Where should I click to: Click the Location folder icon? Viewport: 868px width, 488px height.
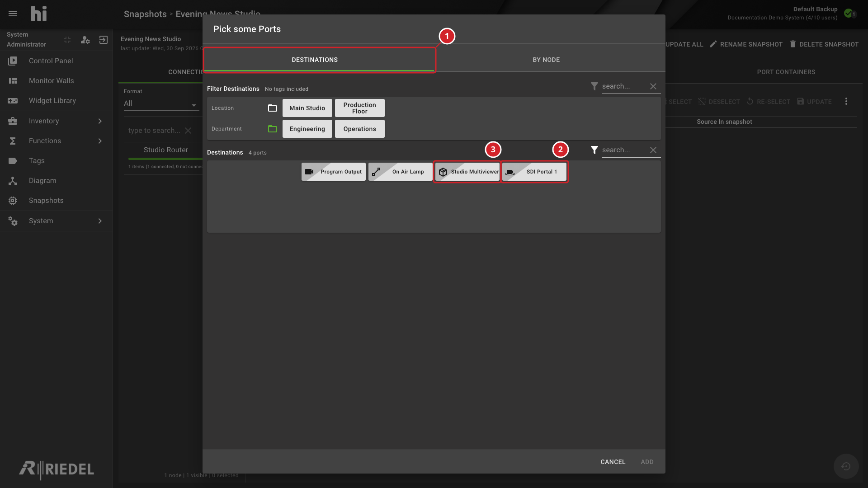coord(273,108)
